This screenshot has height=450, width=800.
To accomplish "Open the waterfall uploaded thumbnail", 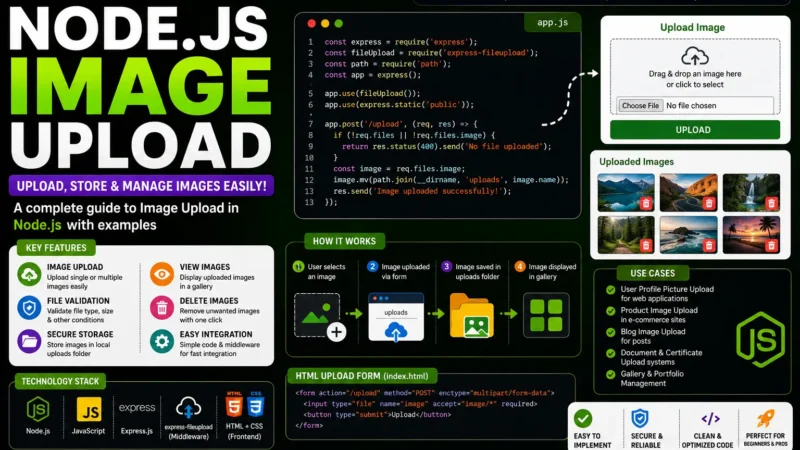I will (751, 192).
